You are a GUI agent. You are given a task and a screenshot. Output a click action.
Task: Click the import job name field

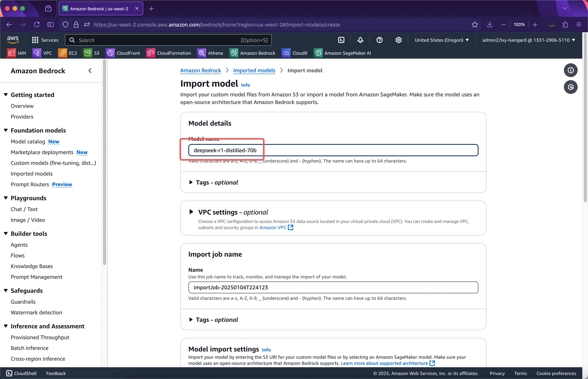click(x=333, y=287)
